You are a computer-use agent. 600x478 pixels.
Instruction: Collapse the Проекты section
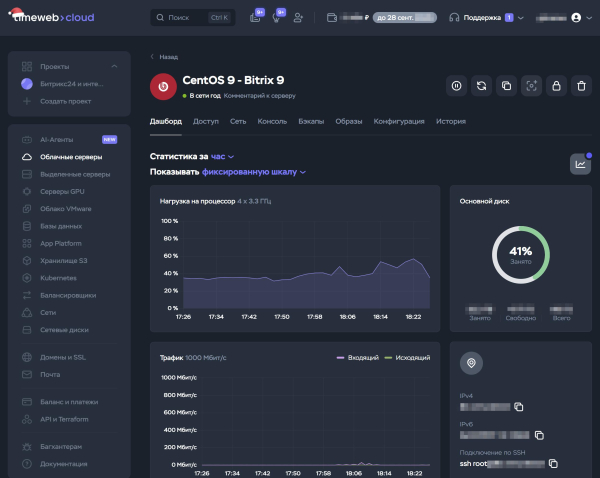point(114,66)
